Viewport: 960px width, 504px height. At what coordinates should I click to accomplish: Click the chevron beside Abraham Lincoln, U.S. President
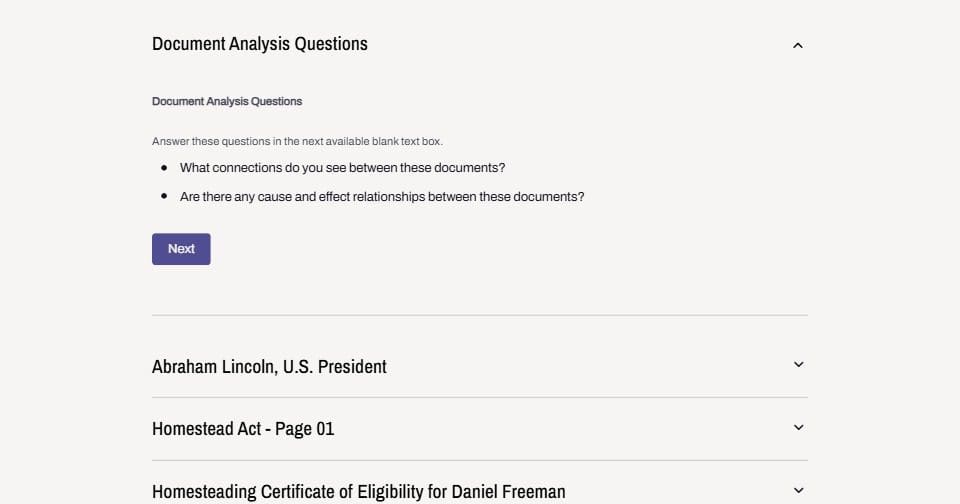coord(798,365)
